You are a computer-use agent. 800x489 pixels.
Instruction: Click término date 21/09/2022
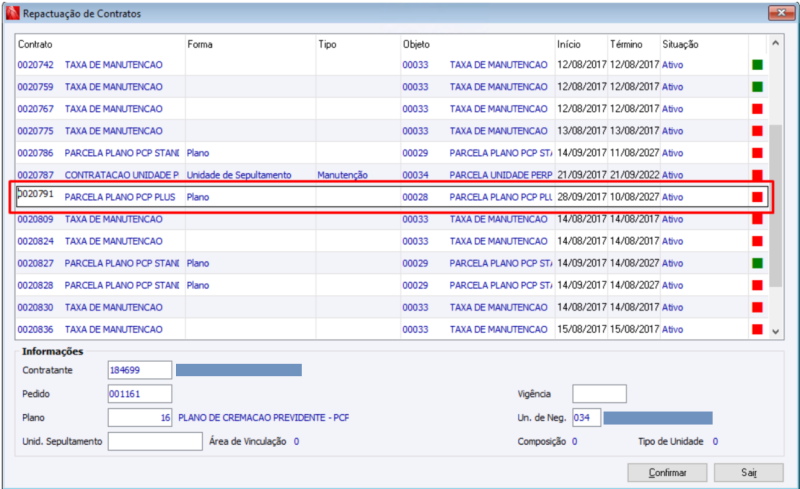pyautogui.click(x=634, y=175)
